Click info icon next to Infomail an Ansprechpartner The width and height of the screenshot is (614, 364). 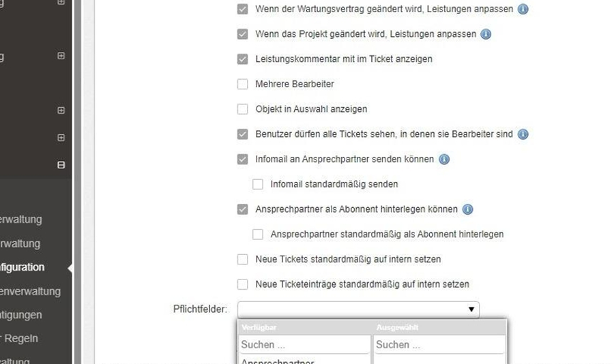click(444, 160)
